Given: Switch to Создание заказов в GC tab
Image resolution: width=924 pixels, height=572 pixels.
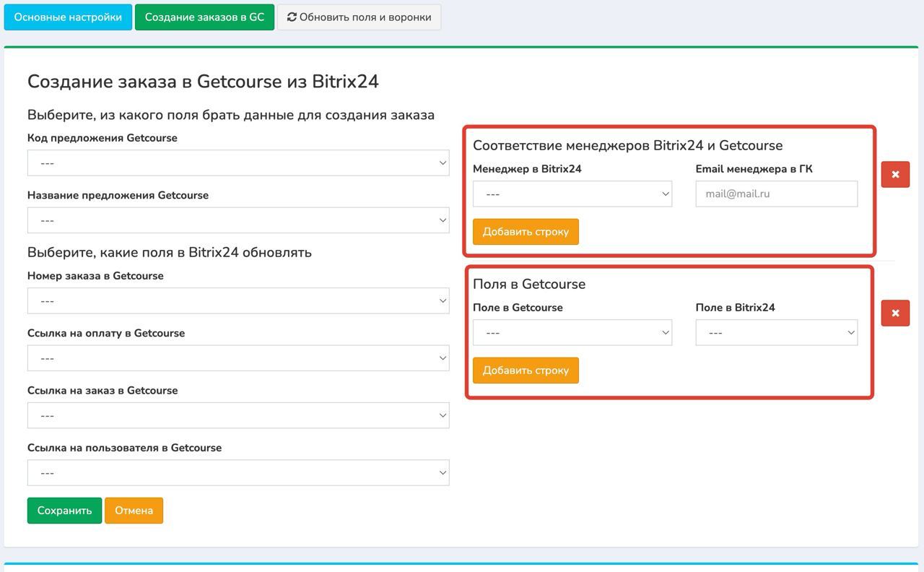Looking at the screenshot, I should (204, 17).
